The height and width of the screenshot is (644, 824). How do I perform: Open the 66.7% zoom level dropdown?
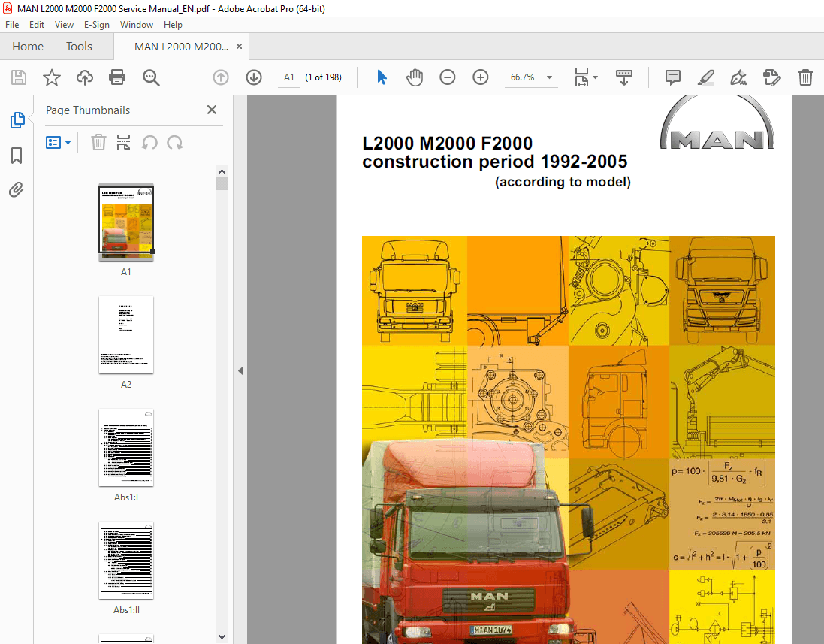[549, 77]
